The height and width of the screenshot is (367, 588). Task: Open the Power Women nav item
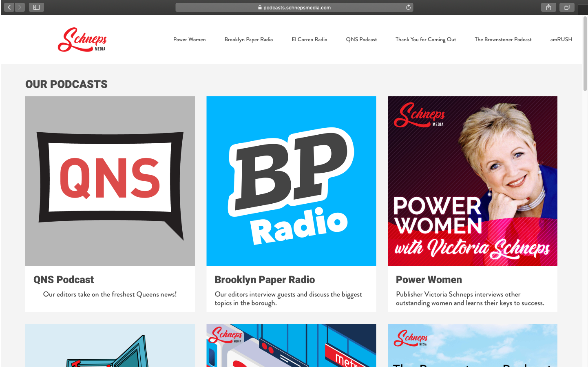[189, 40]
